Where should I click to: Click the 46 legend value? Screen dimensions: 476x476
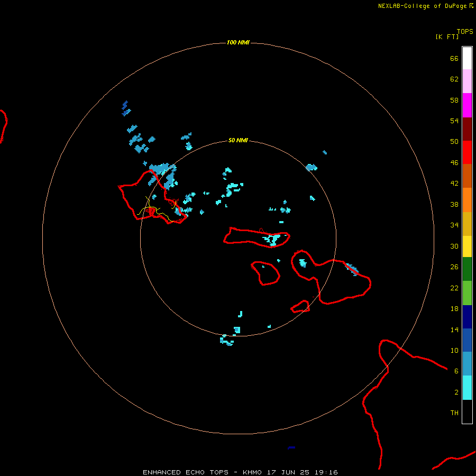[x=454, y=162]
